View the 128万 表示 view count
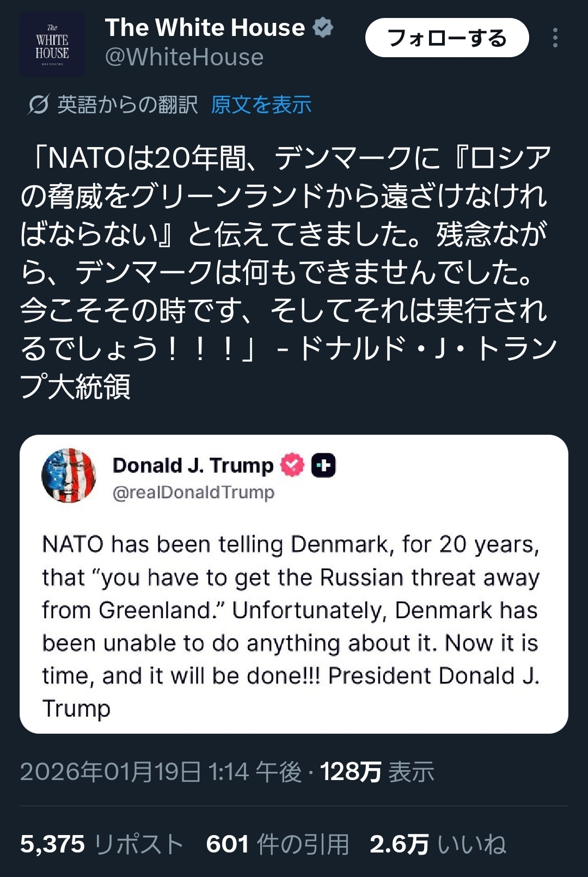The image size is (588, 877). (x=377, y=772)
